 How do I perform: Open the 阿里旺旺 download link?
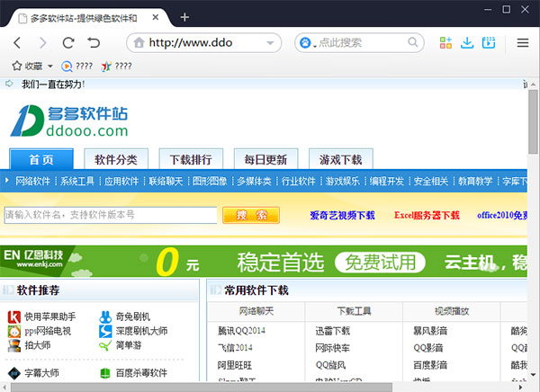point(235,365)
